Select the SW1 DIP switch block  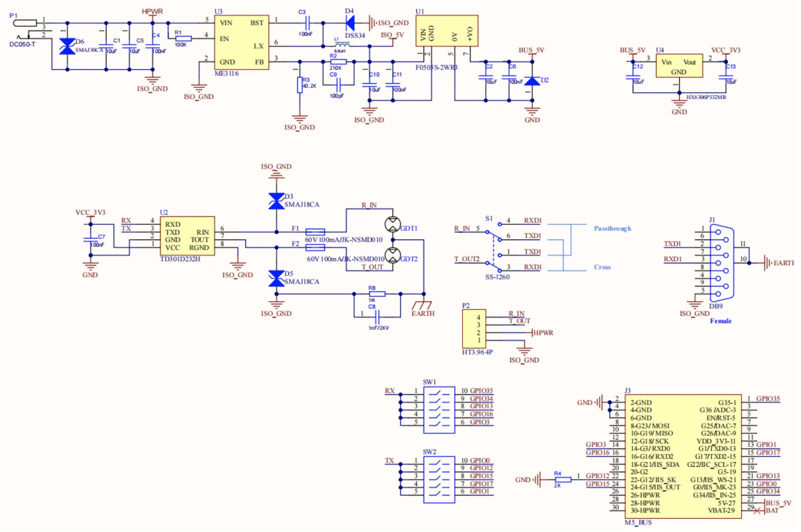(x=439, y=410)
